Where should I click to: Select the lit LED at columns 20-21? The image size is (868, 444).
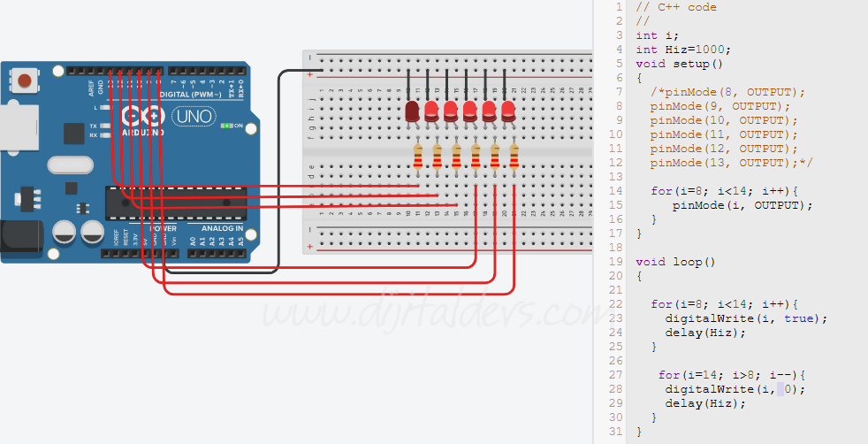(508, 111)
